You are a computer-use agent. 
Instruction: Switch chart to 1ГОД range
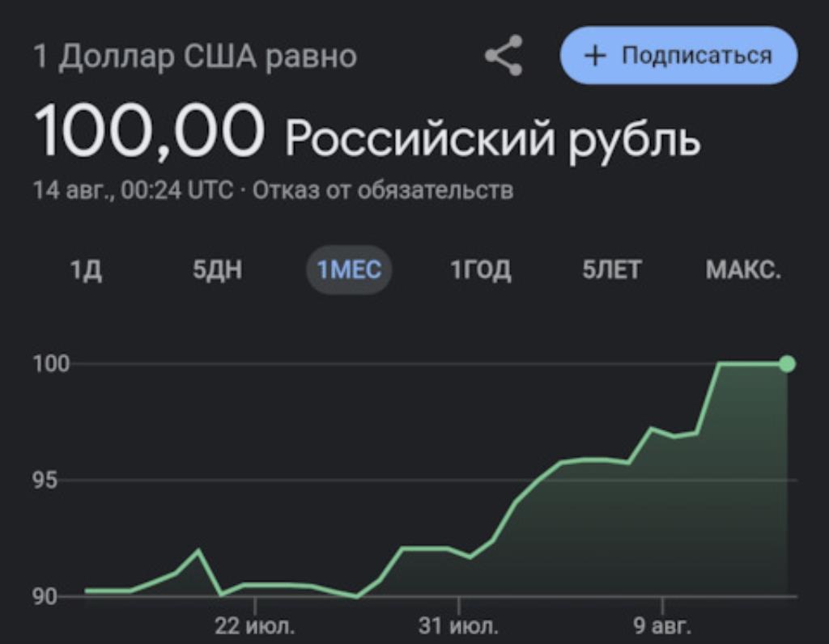[481, 270]
